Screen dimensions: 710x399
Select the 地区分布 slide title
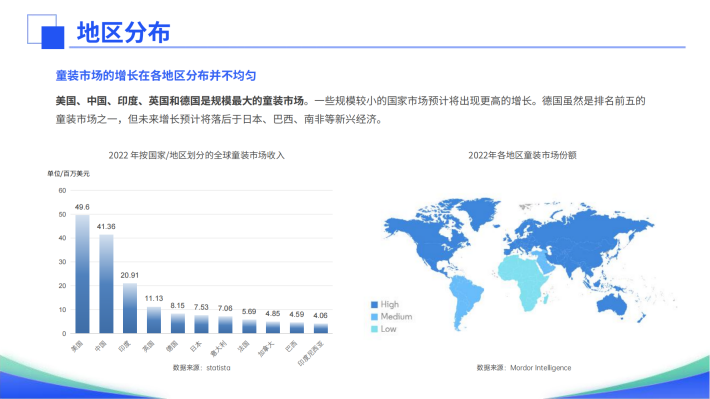[x=124, y=32]
